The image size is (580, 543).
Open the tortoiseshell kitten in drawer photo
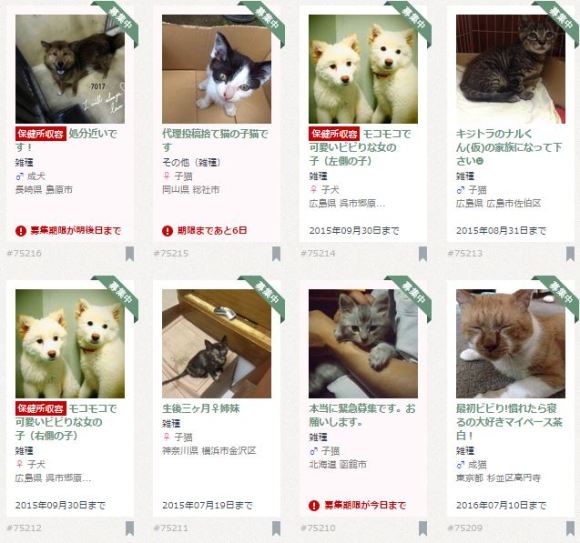click(216, 344)
